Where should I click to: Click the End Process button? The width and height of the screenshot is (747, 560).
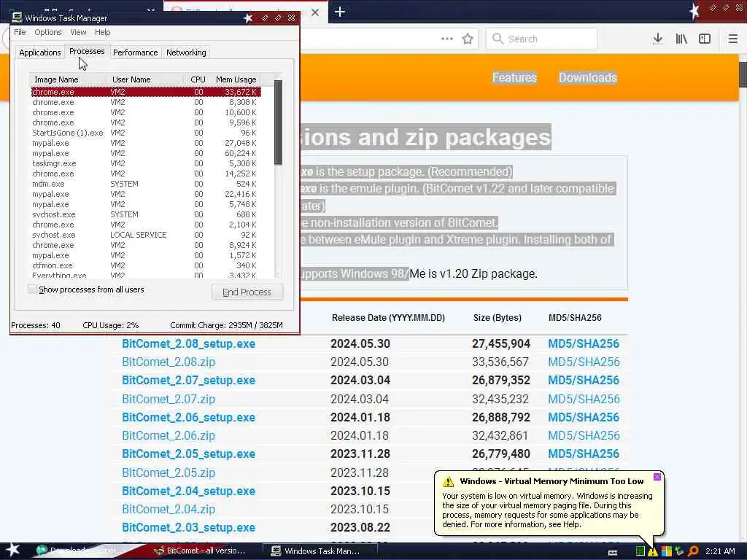tap(247, 292)
